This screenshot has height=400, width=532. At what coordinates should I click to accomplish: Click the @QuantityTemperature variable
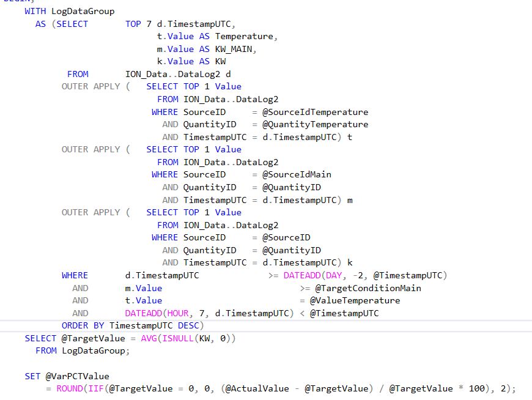point(315,125)
